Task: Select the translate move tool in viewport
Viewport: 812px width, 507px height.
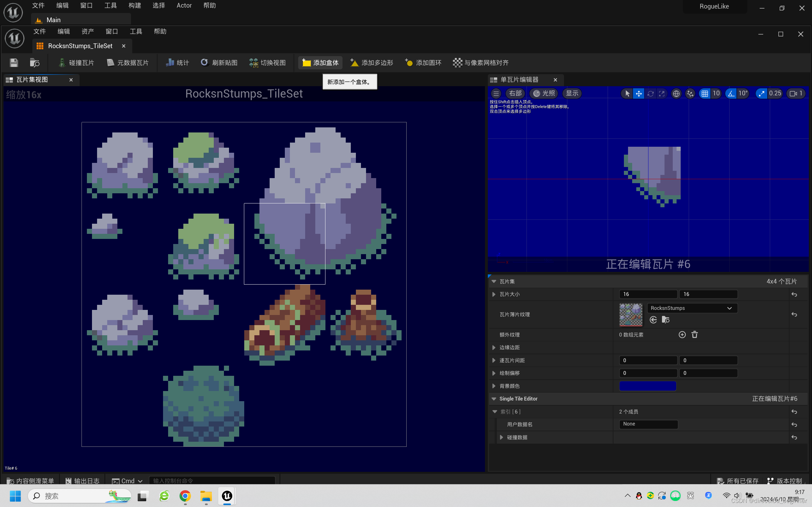Action: [x=638, y=93]
